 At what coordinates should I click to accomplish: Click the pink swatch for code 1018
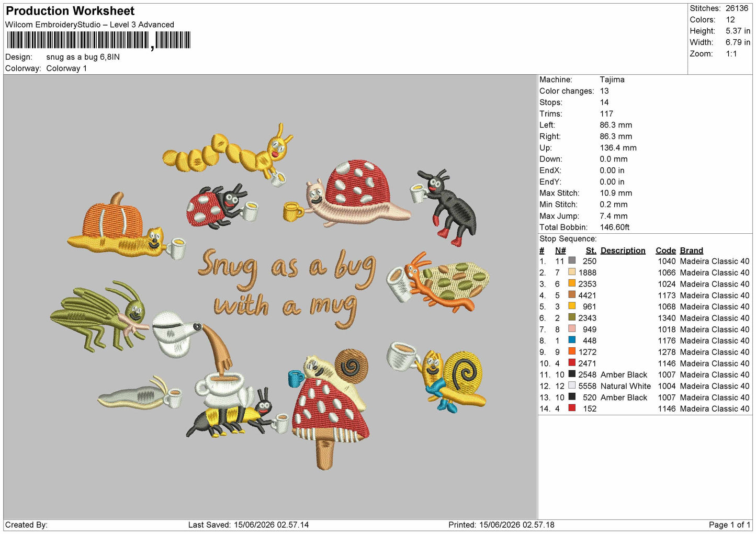coord(572,329)
